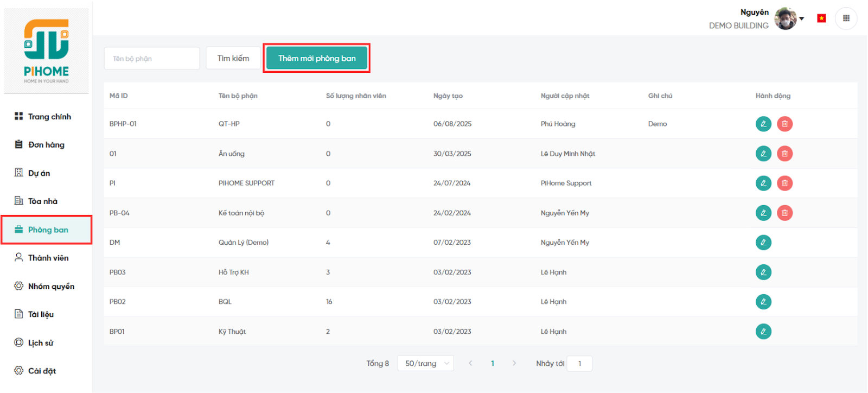Open Thành viên in the sidebar
Image resolution: width=868 pixels, height=393 pixels.
coord(48,258)
